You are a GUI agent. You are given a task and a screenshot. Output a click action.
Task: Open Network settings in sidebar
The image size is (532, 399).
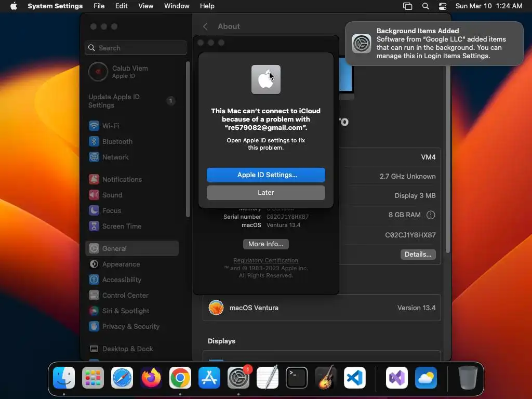(x=132, y=157)
